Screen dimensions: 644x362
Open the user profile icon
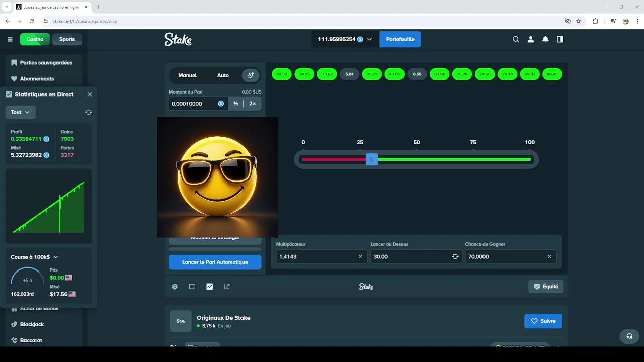coord(530,39)
